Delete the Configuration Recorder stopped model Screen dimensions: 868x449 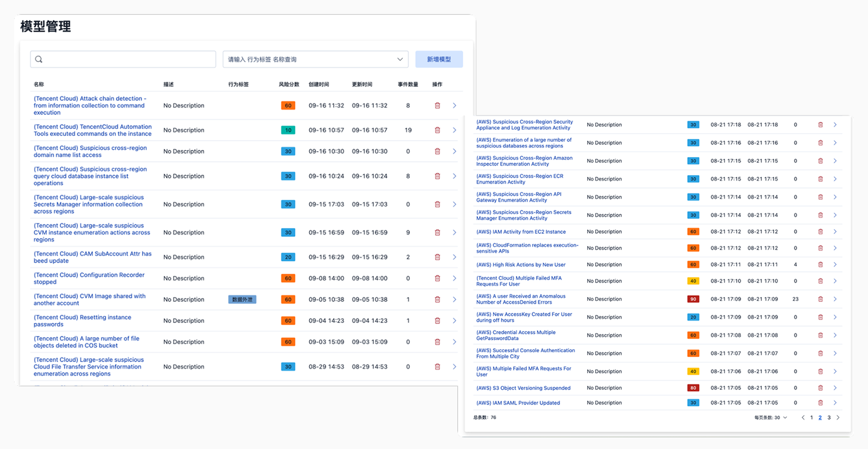[437, 278]
